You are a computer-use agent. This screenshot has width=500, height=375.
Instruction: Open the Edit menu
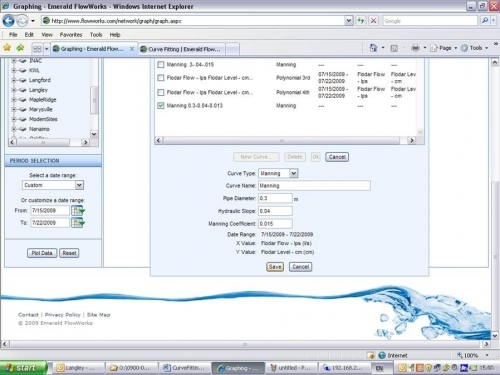pos(29,35)
